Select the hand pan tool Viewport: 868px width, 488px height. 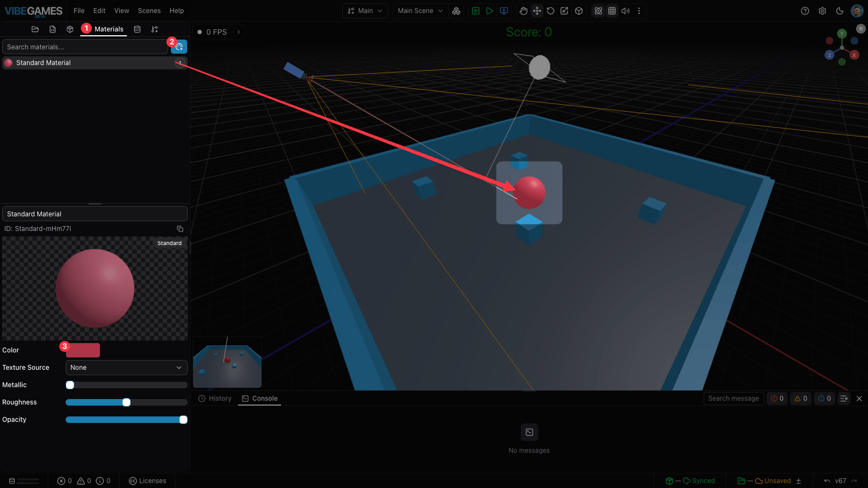(524, 11)
